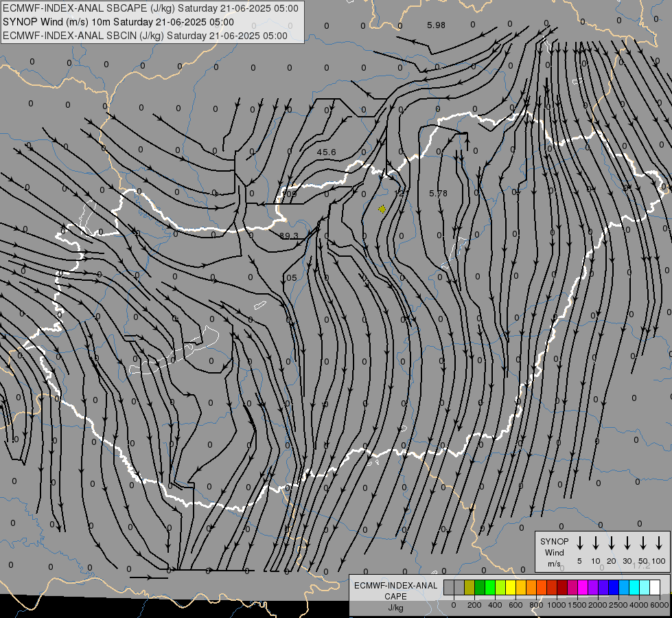The width and height of the screenshot is (672, 618).
Task: Select the pure yellow CAPE legend swatch
Action: [x=511, y=587]
